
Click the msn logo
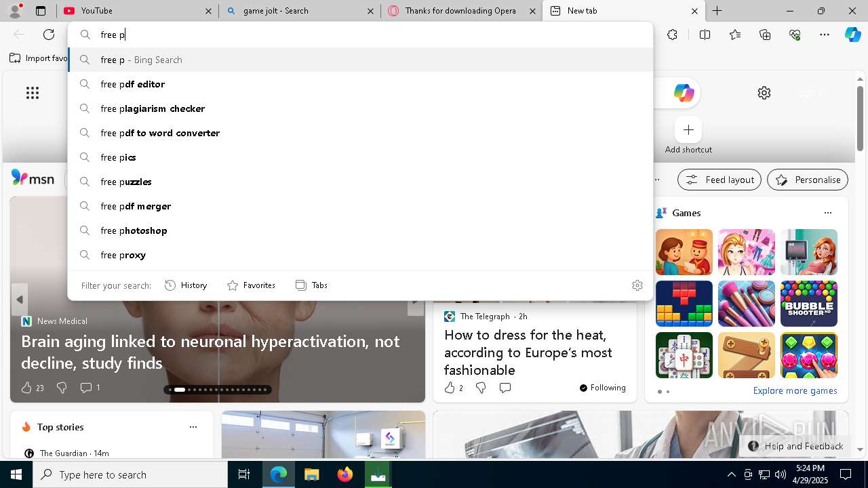(x=33, y=178)
